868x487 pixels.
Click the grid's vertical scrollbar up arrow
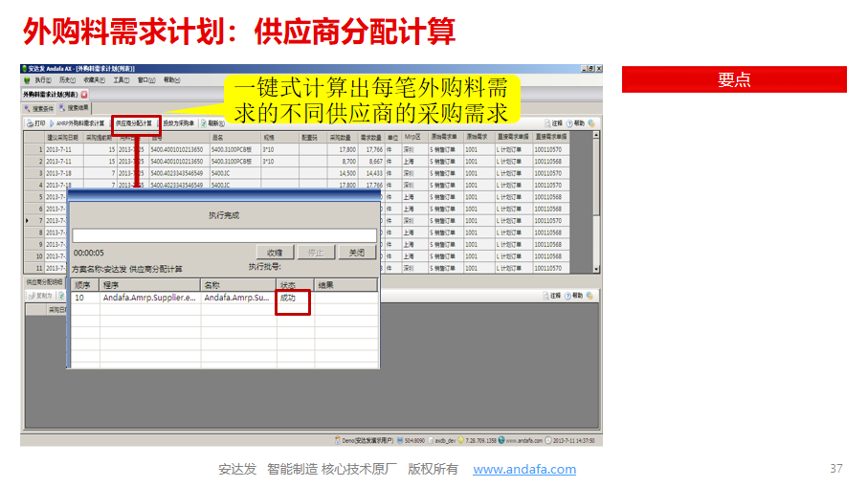pyautogui.click(x=596, y=135)
